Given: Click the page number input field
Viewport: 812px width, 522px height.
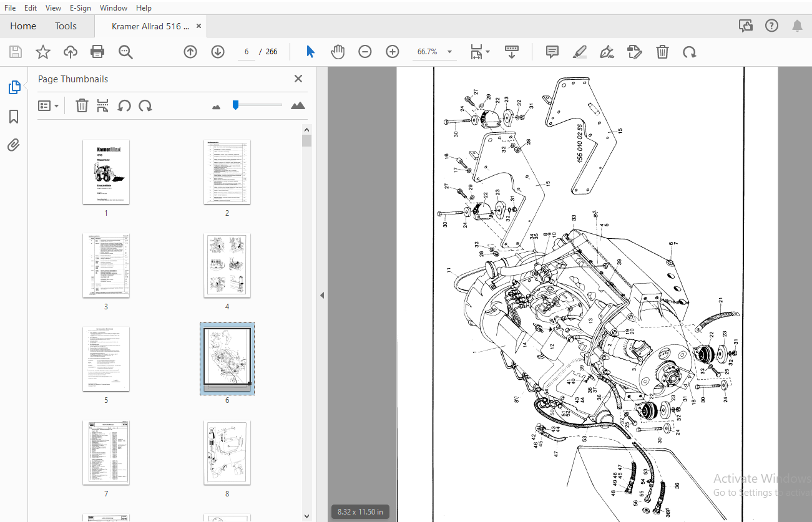Looking at the screenshot, I should [x=247, y=52].
